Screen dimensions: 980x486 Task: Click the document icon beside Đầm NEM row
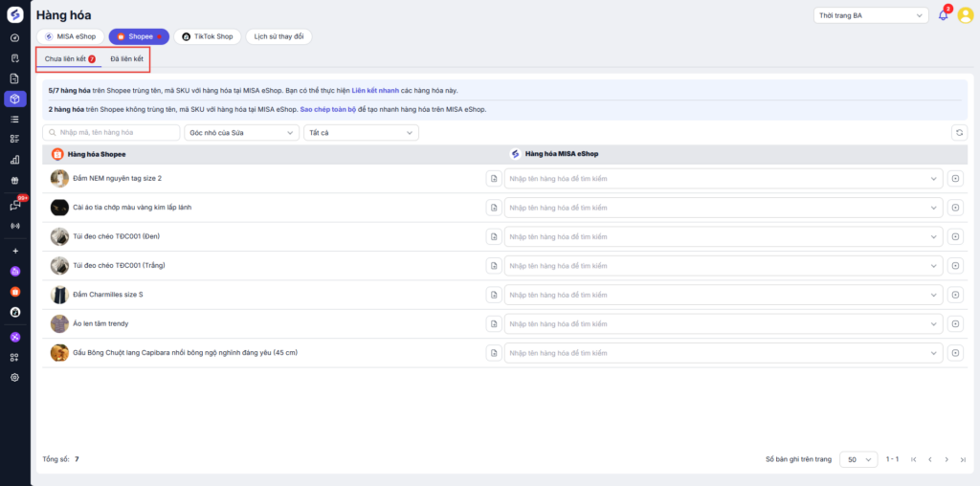(494, 179)
